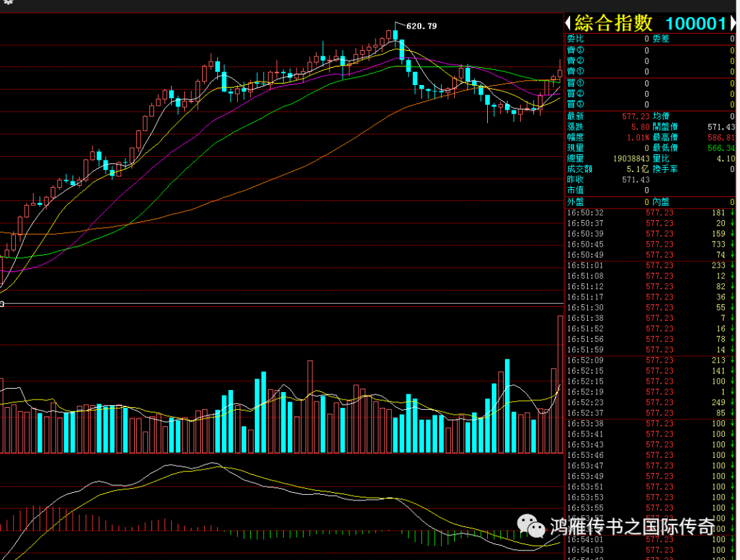740x560 pixels.
Task: Select the 最新 value 577.23
Action: pyautogui.click(x=636, y=116)
